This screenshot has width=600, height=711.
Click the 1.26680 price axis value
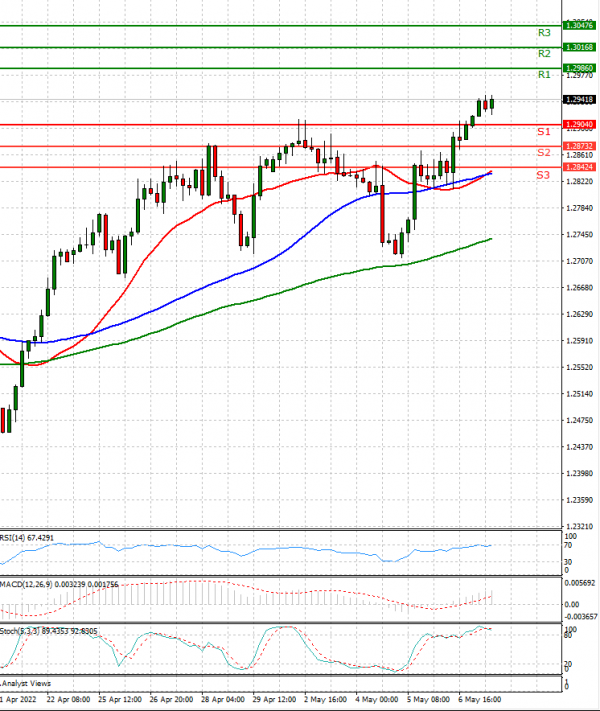580,287
